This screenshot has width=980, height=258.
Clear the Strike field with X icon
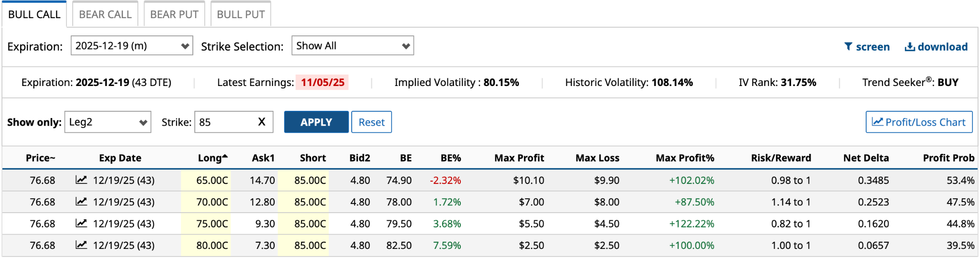click(262, 122)
